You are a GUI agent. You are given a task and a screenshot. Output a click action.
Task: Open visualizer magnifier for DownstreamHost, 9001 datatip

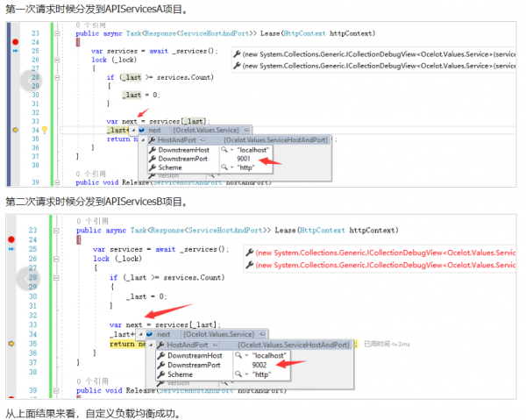[x=224, y=150]
